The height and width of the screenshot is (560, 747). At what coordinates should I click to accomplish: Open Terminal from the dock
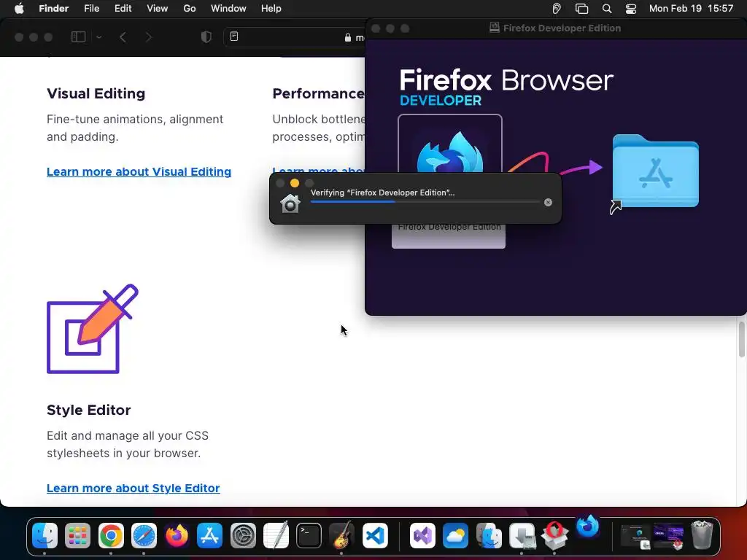(309, 536)
